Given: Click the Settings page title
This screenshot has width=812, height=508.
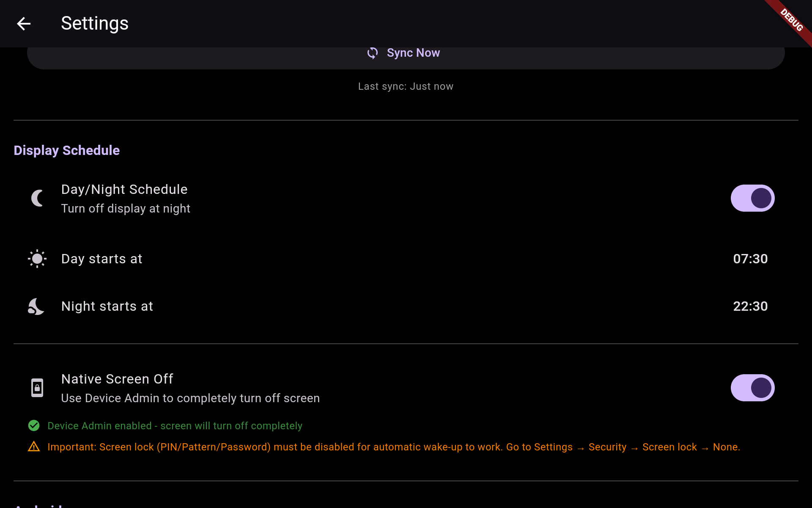Looking at the screenshot, I should [x=95, y=23].
